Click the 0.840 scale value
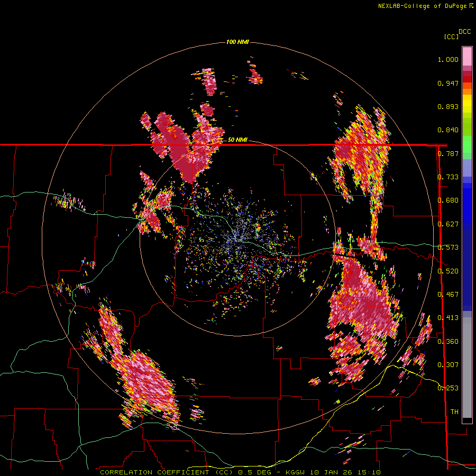The image size is (476, 476). (448, 130)
